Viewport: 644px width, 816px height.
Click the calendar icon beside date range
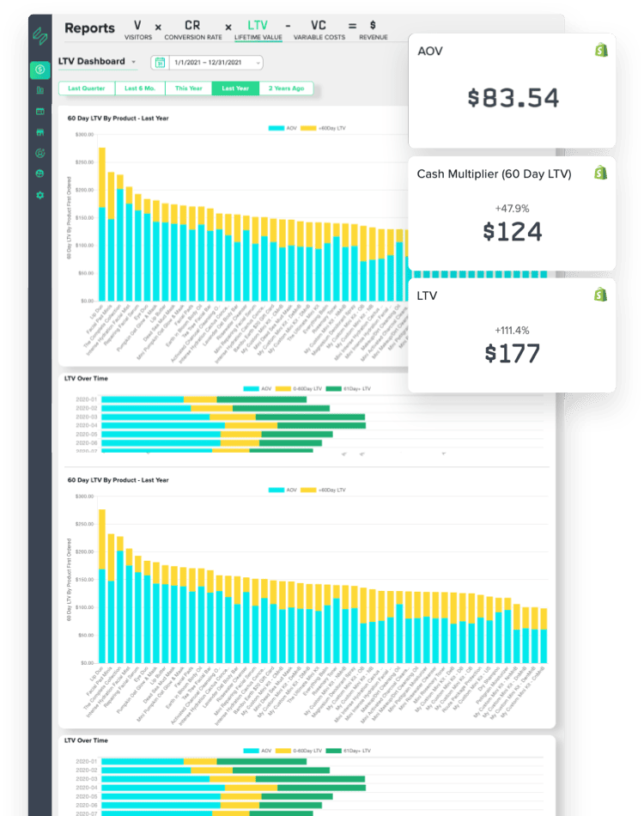pyautogui.click(x=160, y=62)
